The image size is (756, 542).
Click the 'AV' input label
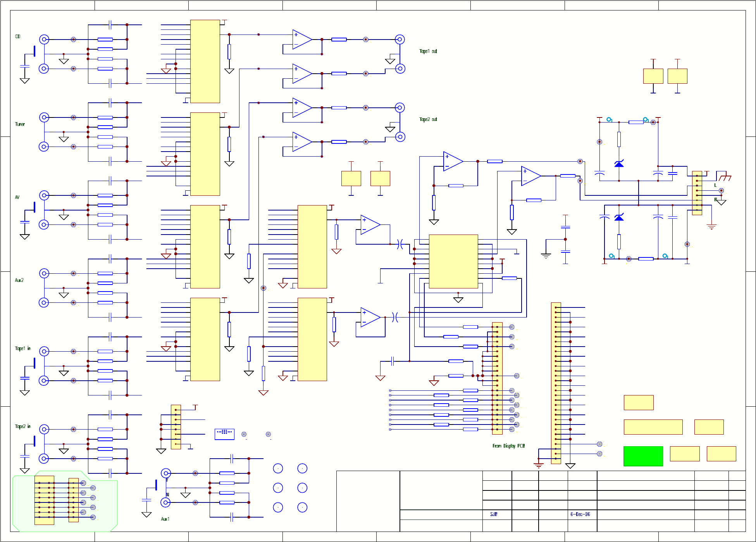(17, 197)
